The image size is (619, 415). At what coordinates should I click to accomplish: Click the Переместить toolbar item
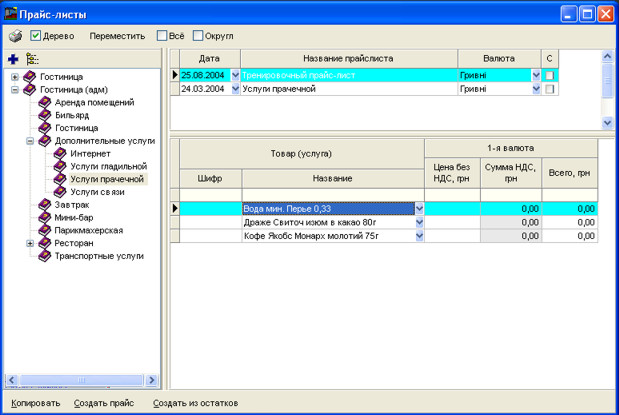[116, 36]
